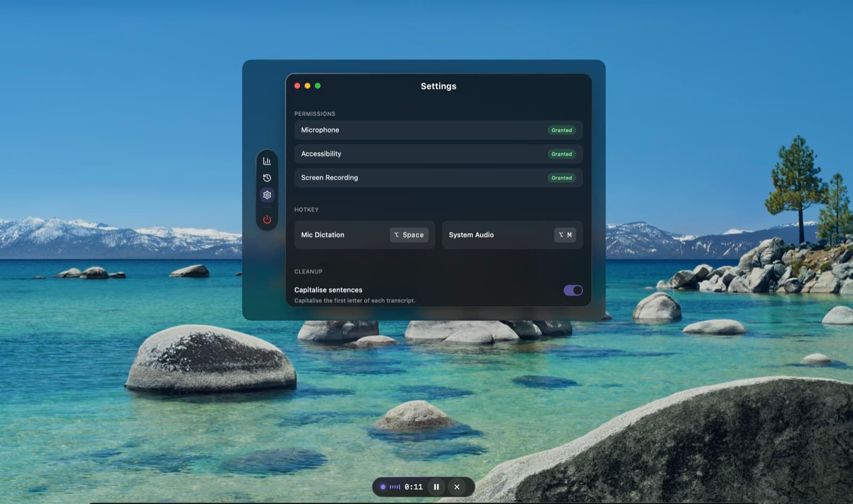The width and height of the screenshot is (853, 504).
Task: Select the settings gear in the sidebar
Action: click(267, 195)
